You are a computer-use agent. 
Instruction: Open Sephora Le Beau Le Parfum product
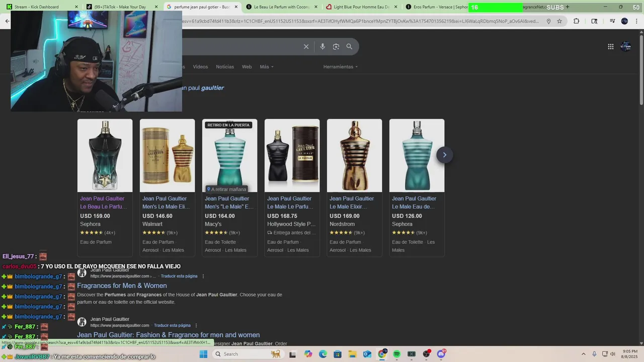point(103,203)
